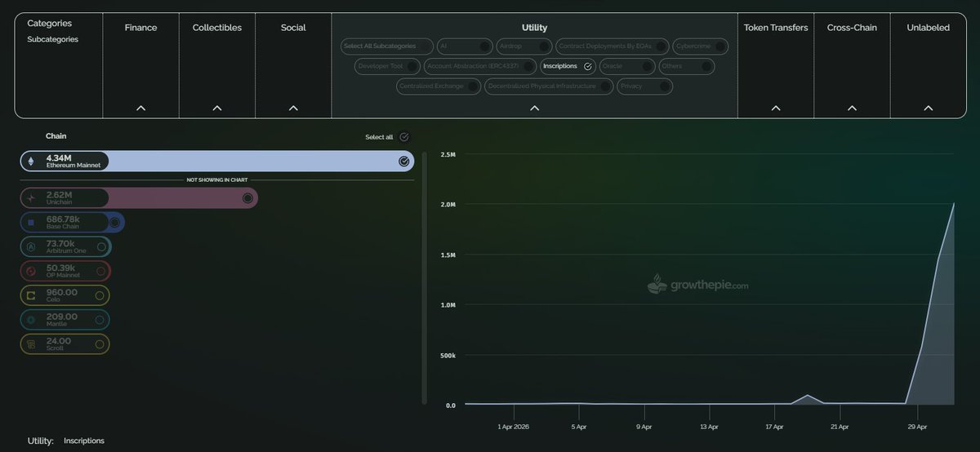This screenshot has width=980, height=452.
Task: Check the Select all chains checkmark
Action: [x=404, y=137]
